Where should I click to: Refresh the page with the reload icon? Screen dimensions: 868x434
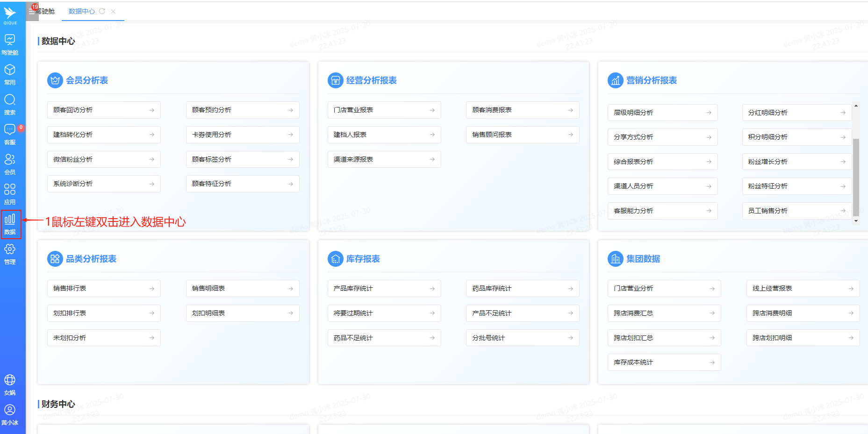102,11
